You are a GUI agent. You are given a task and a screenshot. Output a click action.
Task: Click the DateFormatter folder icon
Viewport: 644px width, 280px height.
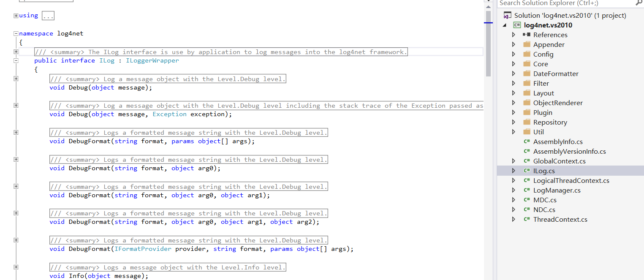pos(527,73)
